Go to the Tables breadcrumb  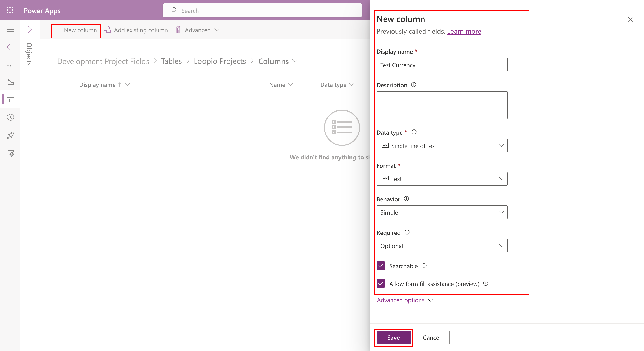171,61
